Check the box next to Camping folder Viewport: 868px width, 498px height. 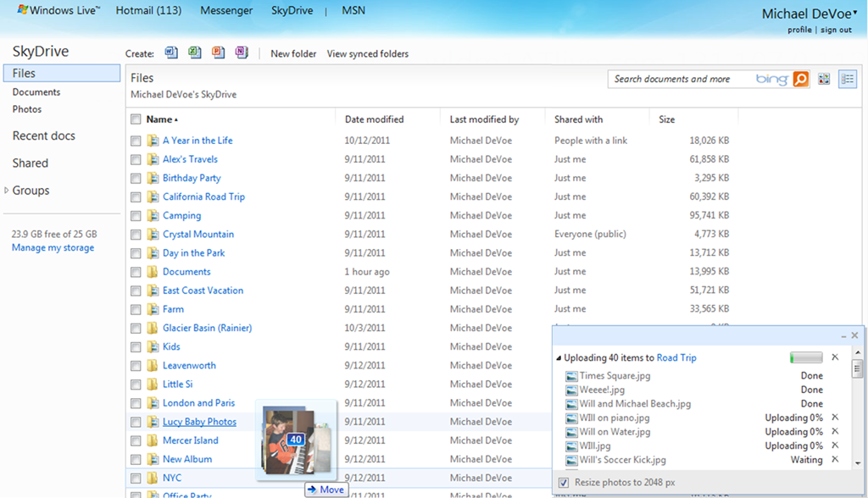point(136,216)
